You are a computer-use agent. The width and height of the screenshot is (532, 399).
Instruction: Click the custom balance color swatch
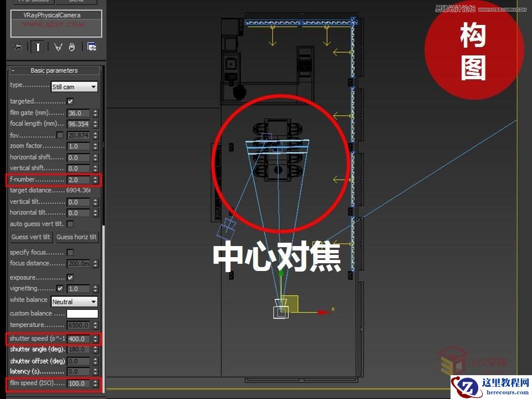[x=83, y=314]
